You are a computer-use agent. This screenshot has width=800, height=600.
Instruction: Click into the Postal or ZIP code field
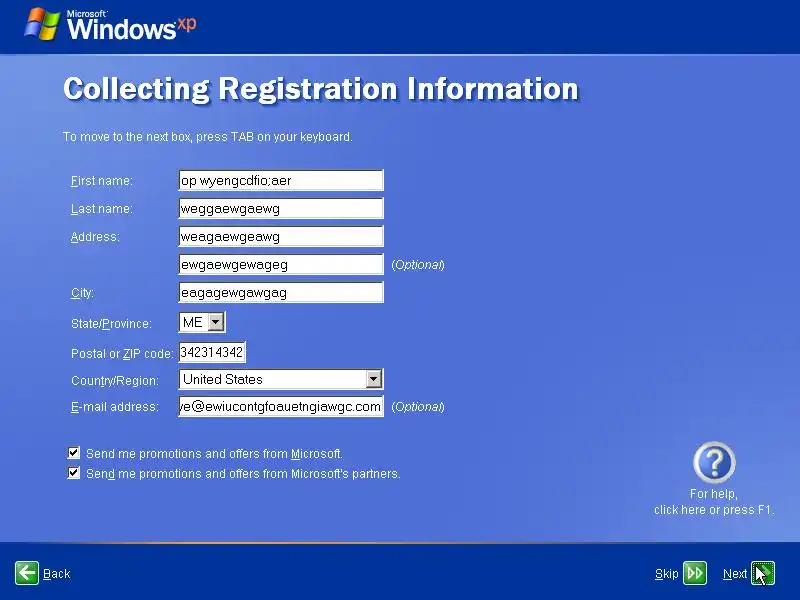click(x=212, y=352)
